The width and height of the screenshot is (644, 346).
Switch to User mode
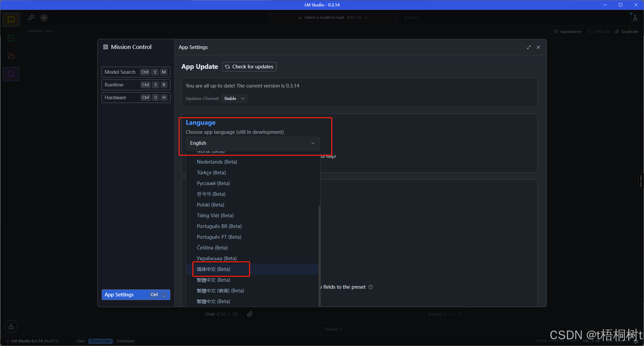click(x=81, y=341)
